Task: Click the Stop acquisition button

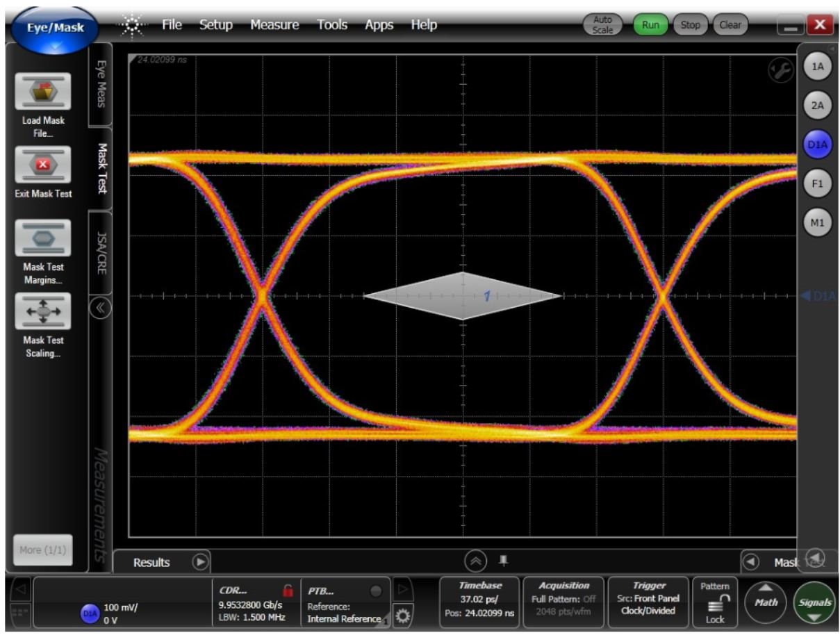Action: coord(690,25)
